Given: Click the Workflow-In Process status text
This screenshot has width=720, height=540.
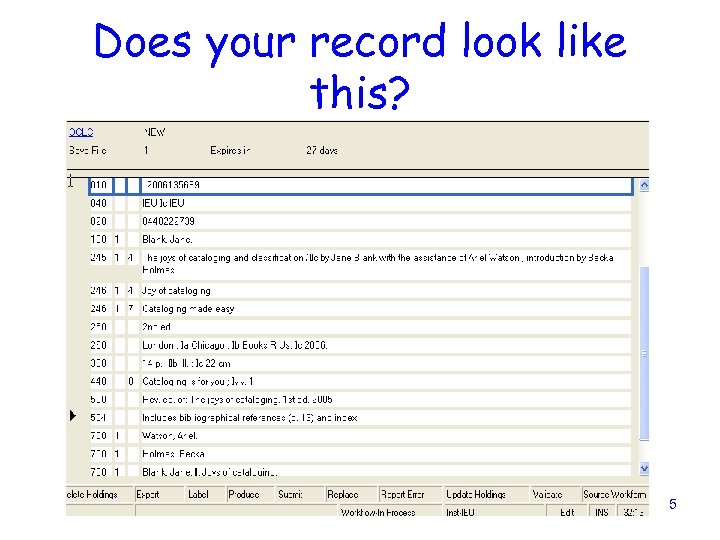Looking at the screenshot, I should (x=378, y=512).
